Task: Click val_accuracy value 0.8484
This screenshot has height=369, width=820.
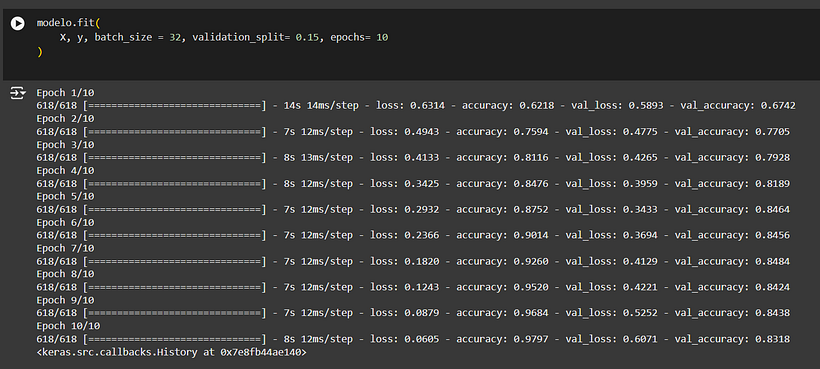Action: [x=772, y=261]
